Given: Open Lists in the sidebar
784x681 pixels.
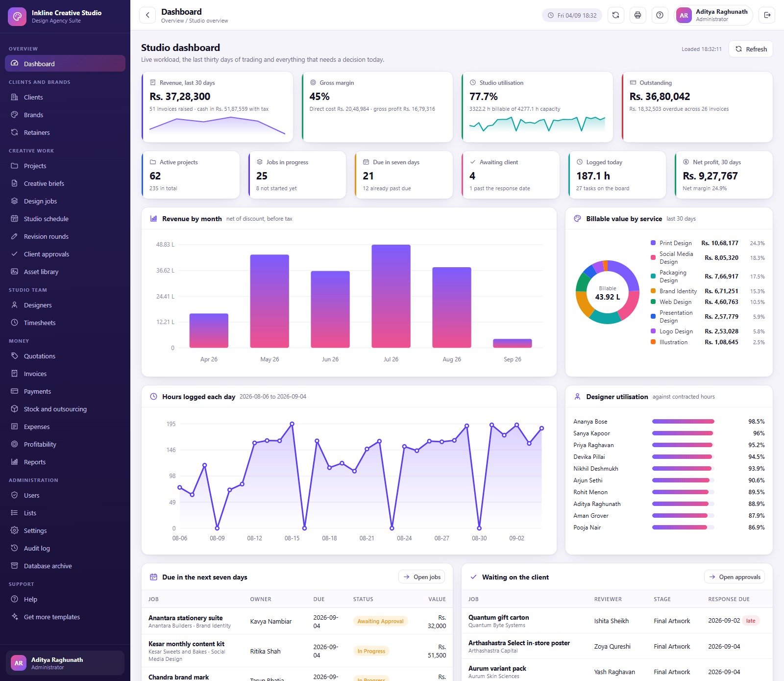Looking at the screenshot, I should (65, 513).
